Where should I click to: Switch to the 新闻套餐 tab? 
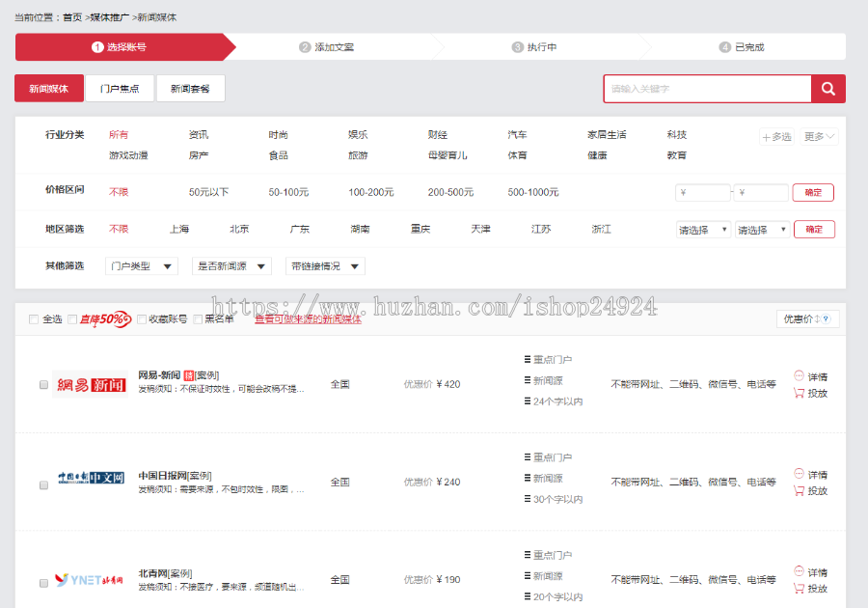tap(190, 89)
